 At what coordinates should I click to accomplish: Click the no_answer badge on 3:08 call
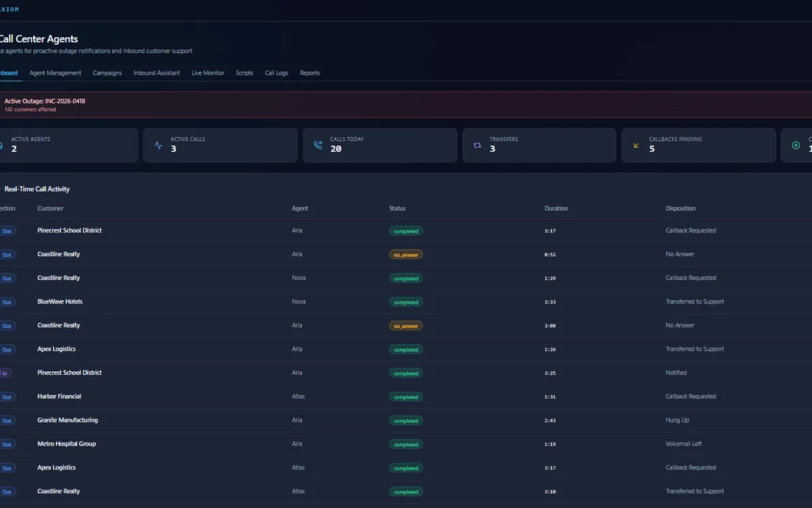406,326
